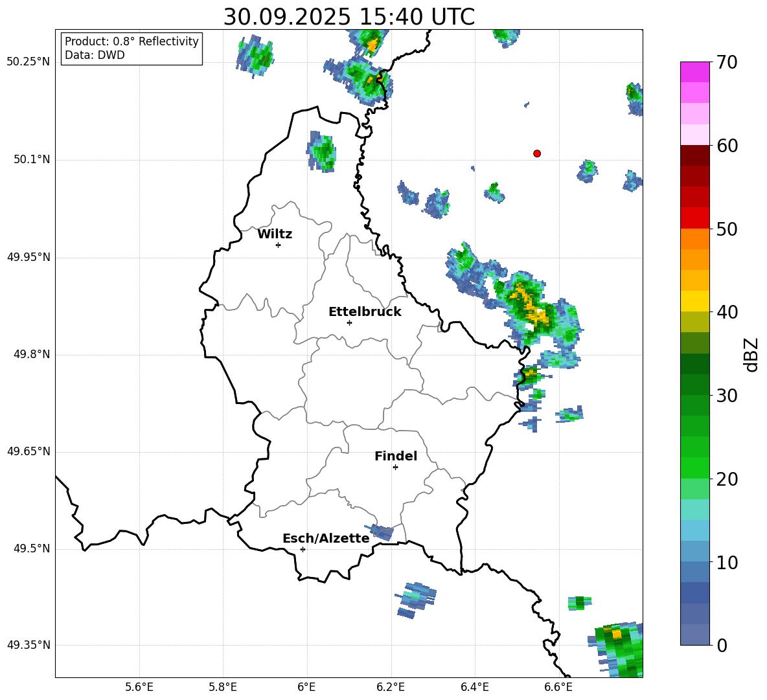Click the Esch/Alzette station cross marker
The height and width of the screenshot is (700, 767).
(x=303, y=549)
